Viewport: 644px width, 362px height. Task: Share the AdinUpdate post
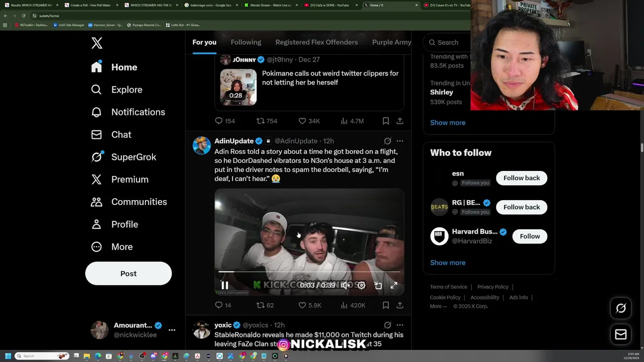399,305
